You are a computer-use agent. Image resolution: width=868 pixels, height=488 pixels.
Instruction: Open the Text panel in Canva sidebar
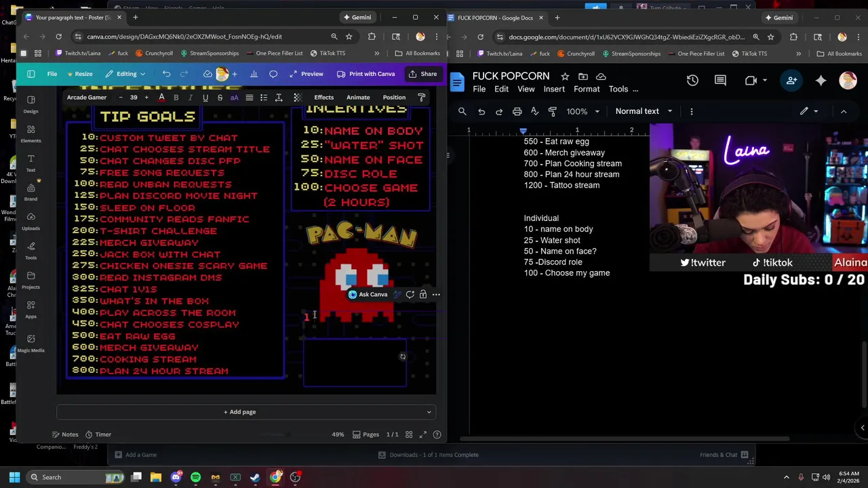click(31, 163)
